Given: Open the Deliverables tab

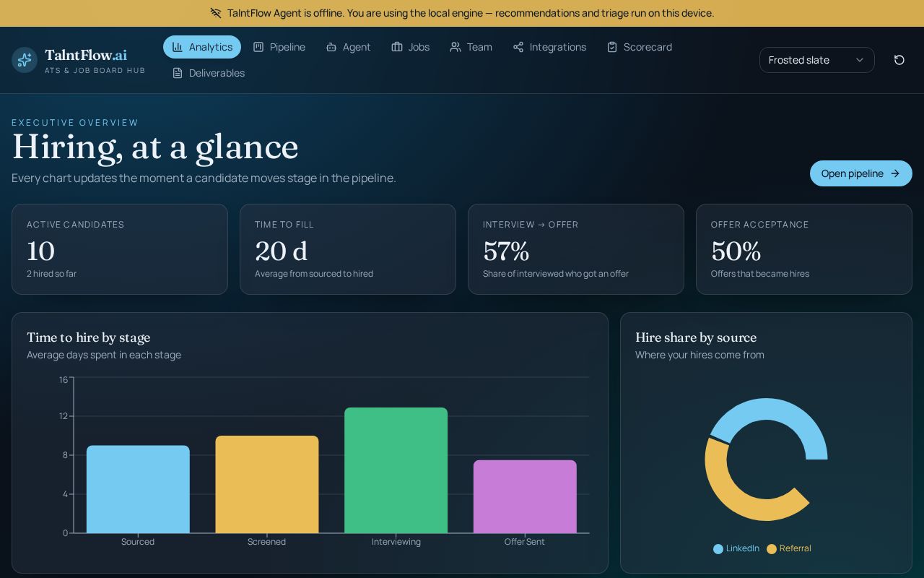Looking at the screenshot, I should tap(209, 73).
